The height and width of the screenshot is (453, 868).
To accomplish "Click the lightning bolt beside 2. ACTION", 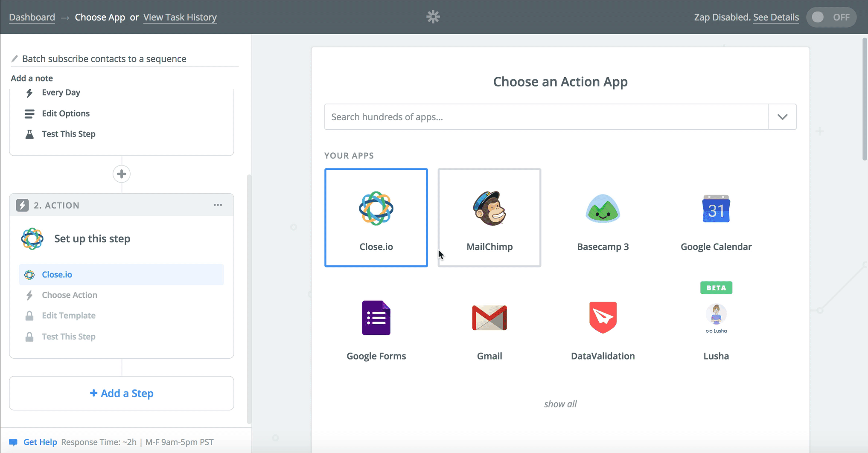I will (22, 205).
